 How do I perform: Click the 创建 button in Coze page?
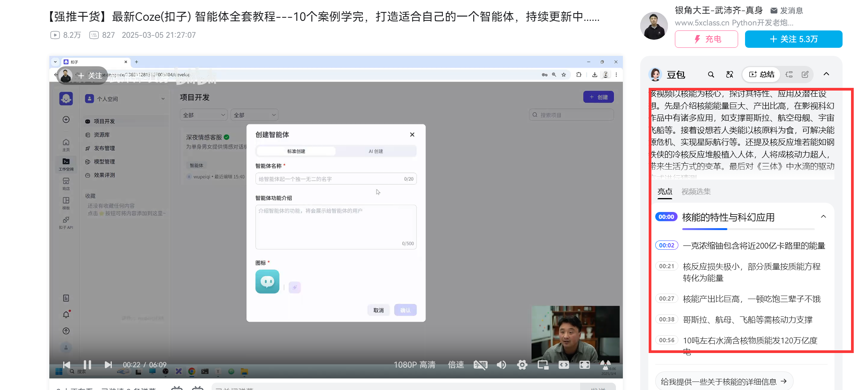(x=599, y=97)
